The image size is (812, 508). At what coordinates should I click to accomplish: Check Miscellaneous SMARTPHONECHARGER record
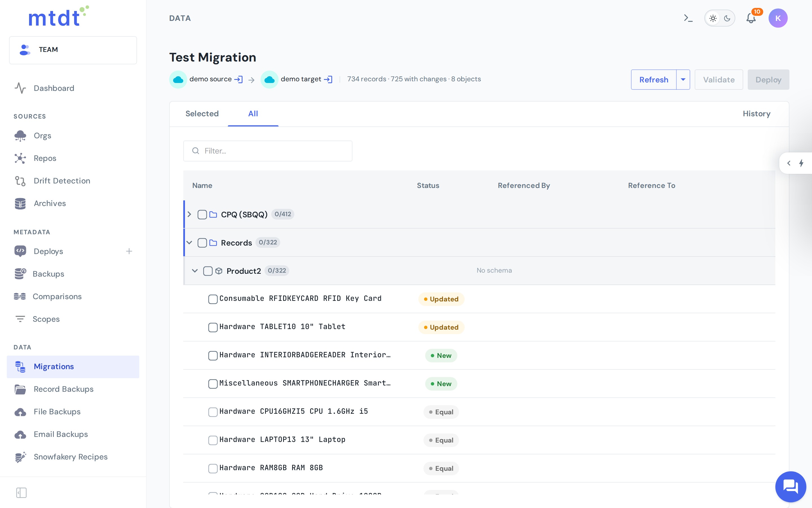point(213,384)
